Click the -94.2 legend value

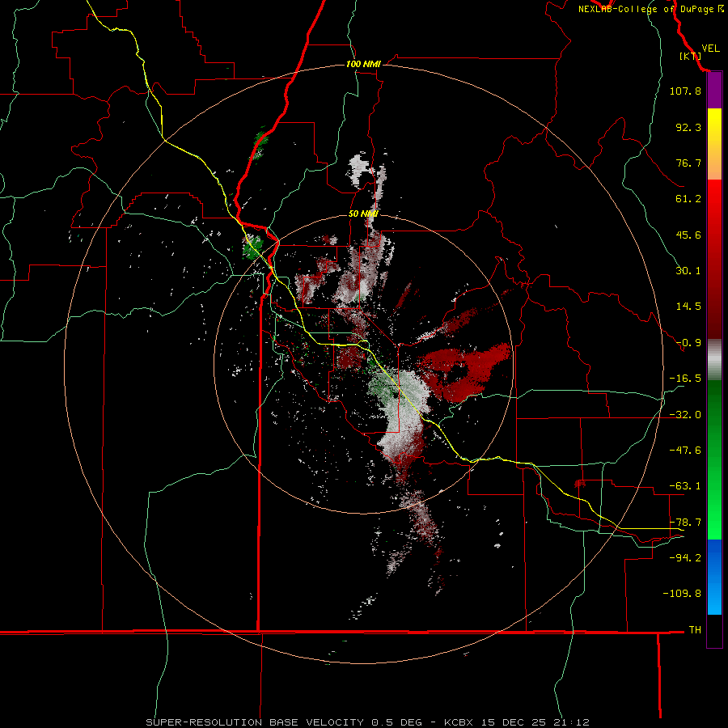(x=685, y=557)
